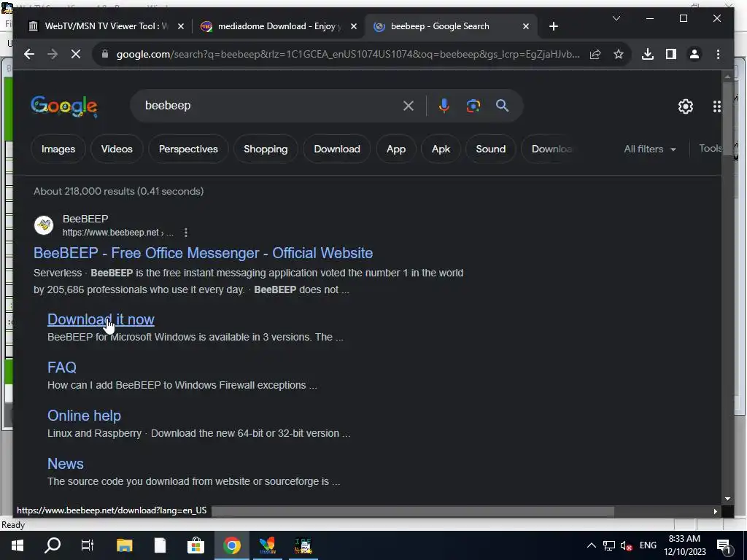747x560 pixels.
Task: Open the Online help sitelink
Action: (85, 416)
